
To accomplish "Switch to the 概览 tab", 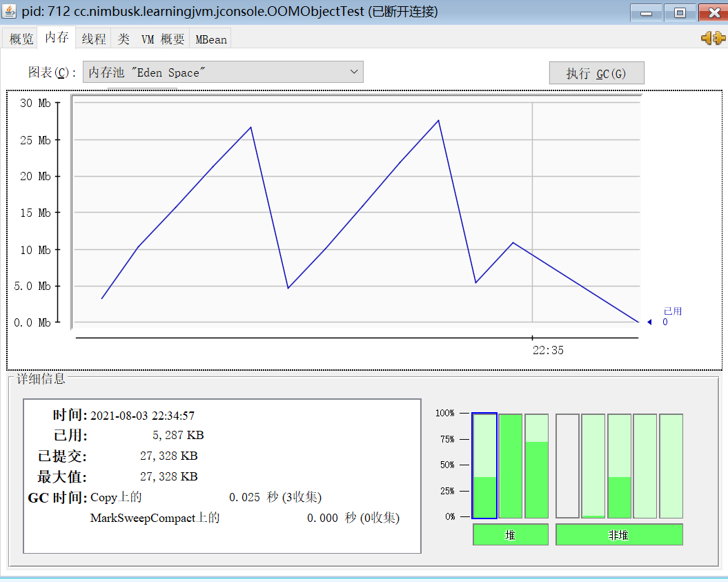I will (x=21, y=39).
